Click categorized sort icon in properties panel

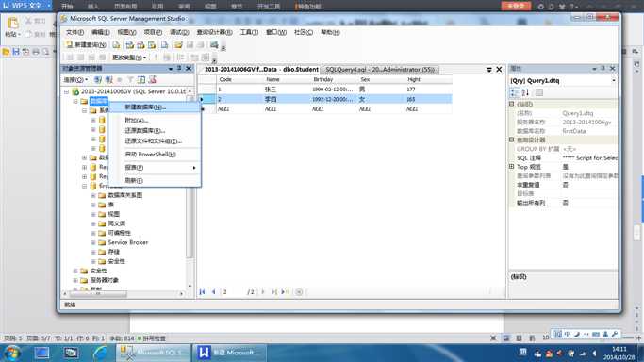(x=514, y=92)
